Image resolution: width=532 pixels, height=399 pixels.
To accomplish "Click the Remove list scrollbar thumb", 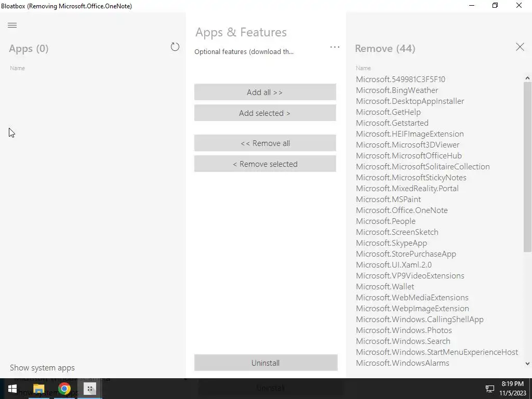I will tap(527, 167).
